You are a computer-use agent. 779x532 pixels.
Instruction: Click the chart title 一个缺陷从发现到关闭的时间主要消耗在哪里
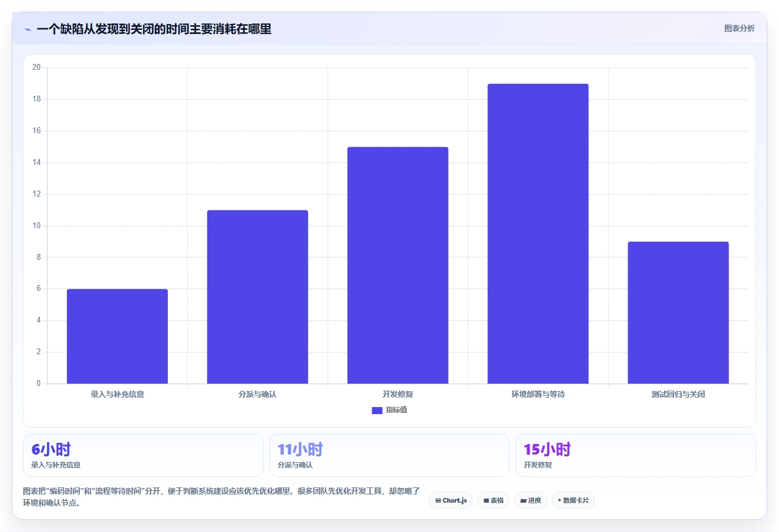pyautogui.click(x=154, y=29)
